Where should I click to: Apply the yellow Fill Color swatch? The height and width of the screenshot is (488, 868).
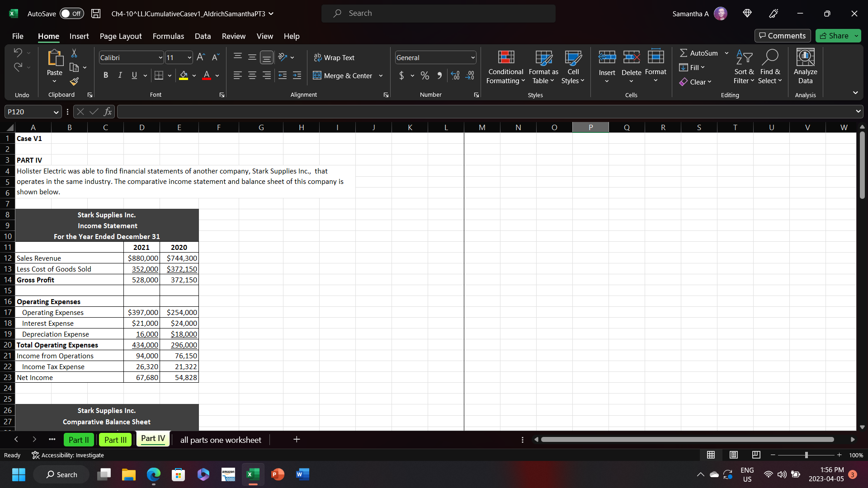coord(184,76)
